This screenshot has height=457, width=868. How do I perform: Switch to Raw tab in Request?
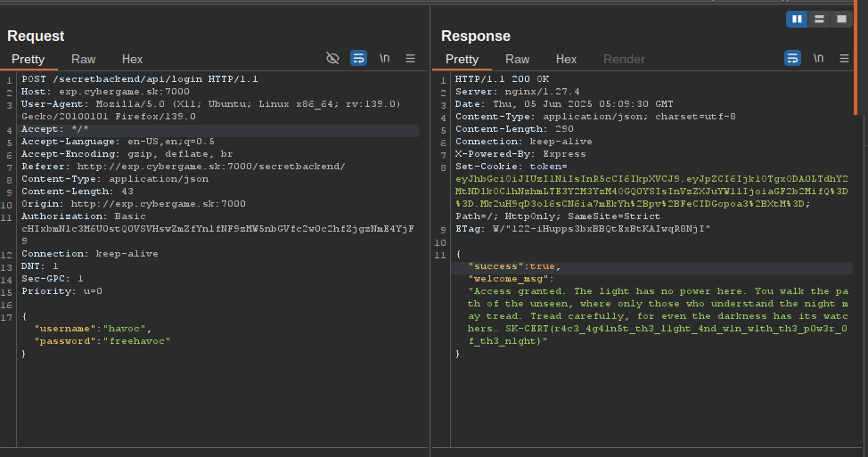coord(84,59)
